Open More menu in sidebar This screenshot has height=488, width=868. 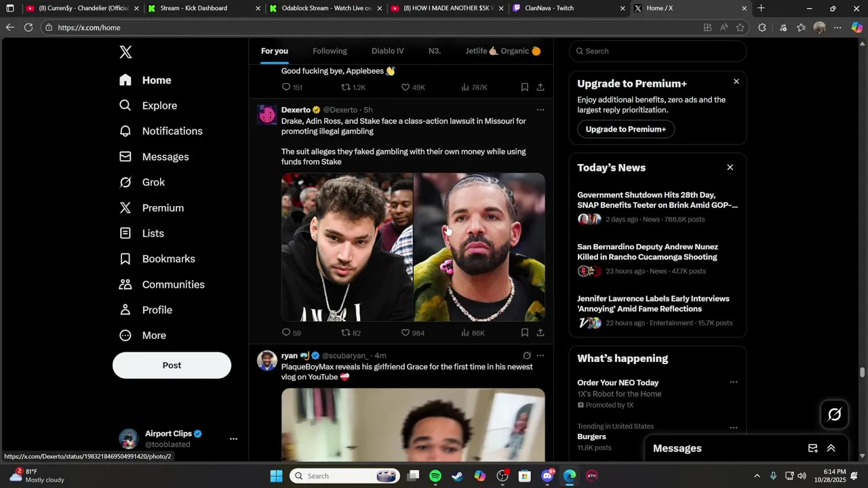[142, 335]
